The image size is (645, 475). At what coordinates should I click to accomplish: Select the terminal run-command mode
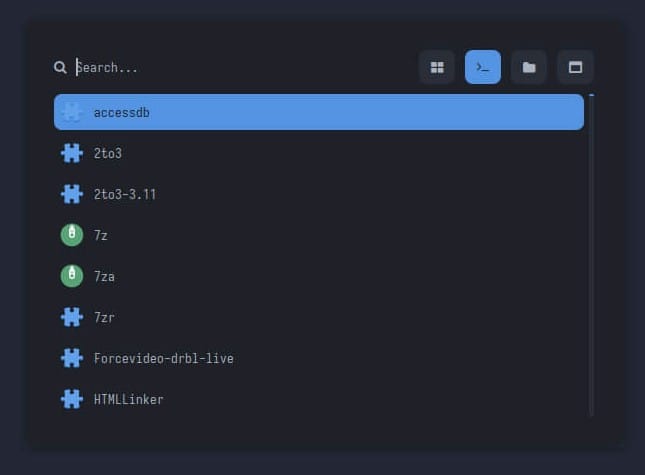pyautogui.click(x=483, y=67)
